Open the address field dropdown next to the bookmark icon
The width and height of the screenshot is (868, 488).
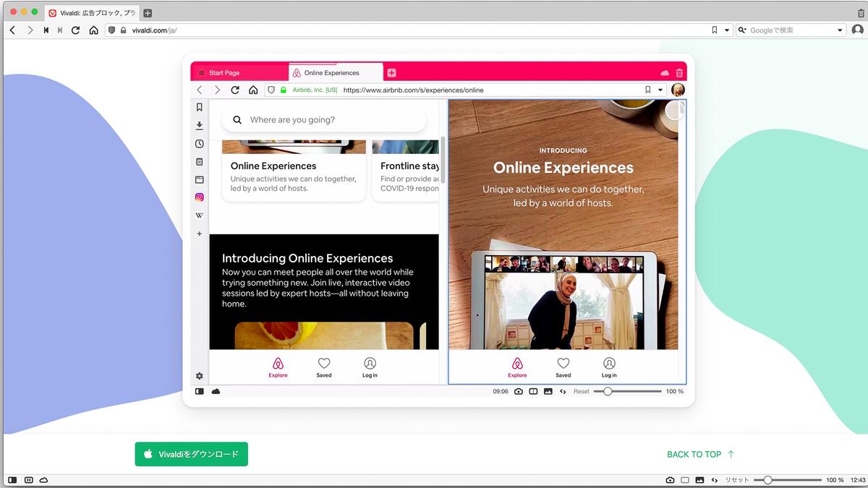(x=727, y=30)
